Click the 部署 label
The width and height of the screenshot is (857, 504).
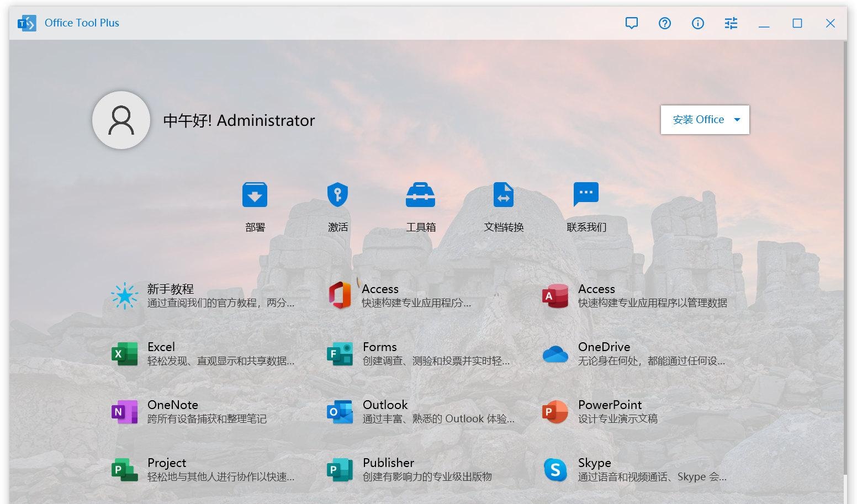(x=255, y=227)
